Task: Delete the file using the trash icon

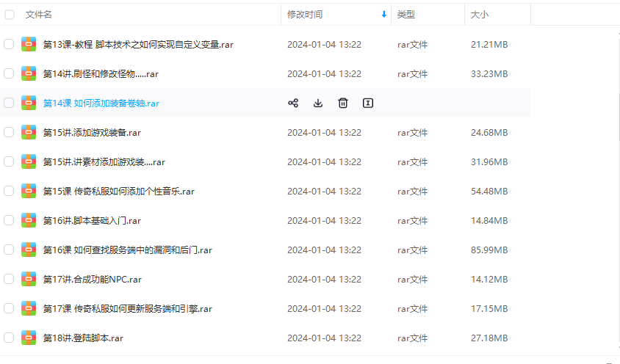Action: pyautogui.click(x=343, y=103)
